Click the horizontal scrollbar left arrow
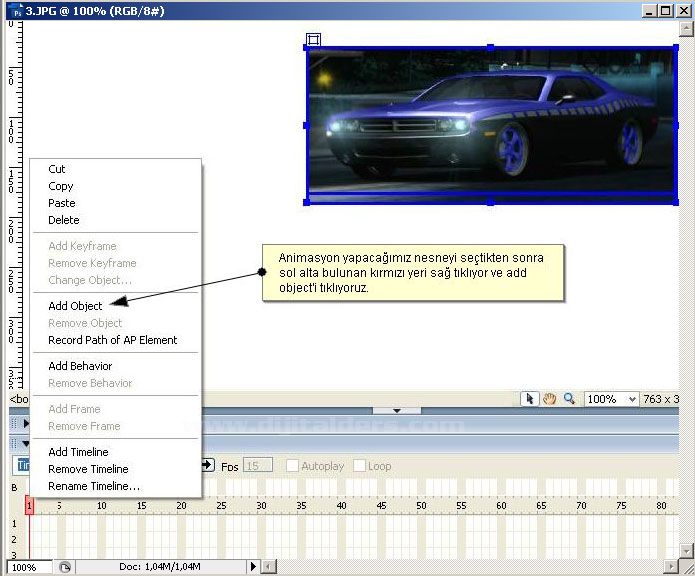The width and height of the screenshot is (695, 576). point(268,567)
